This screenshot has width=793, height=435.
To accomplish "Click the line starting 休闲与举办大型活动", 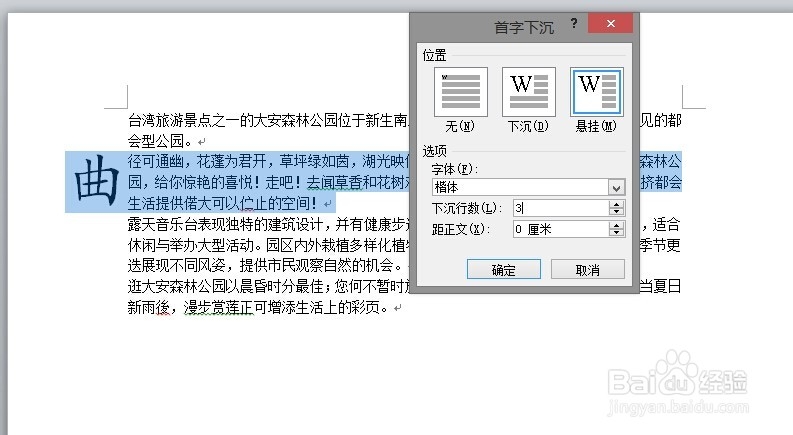I will 268,245.
